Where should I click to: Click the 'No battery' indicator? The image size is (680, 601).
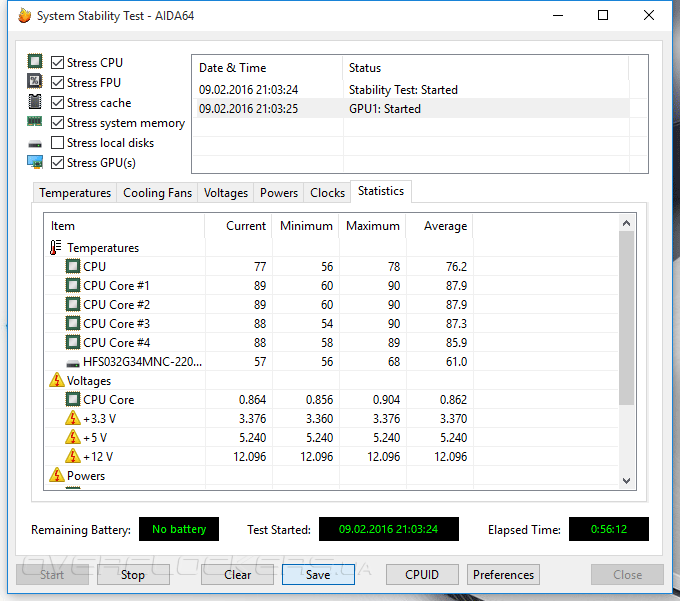pos(179,529)
